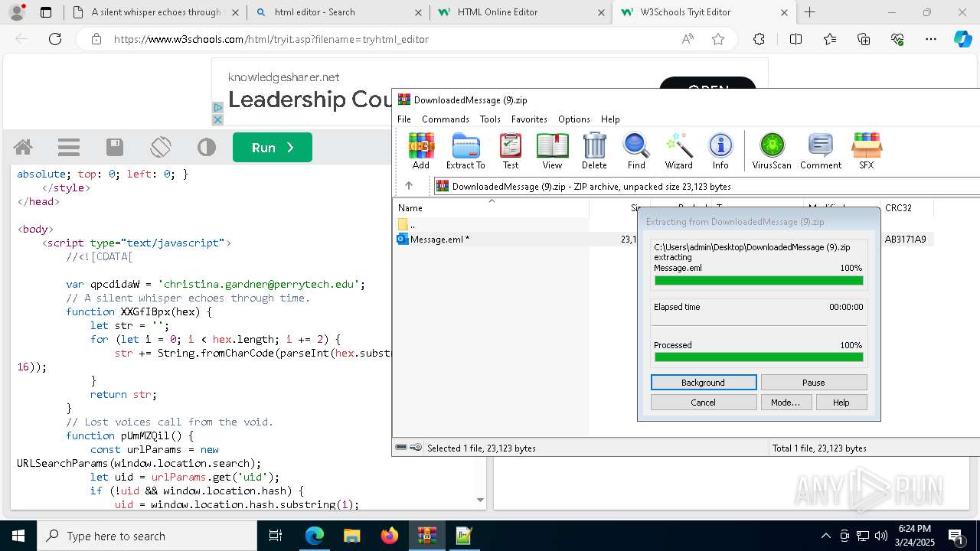
Task: Add archive Comment icon
Action: click(x=821, y=151)
